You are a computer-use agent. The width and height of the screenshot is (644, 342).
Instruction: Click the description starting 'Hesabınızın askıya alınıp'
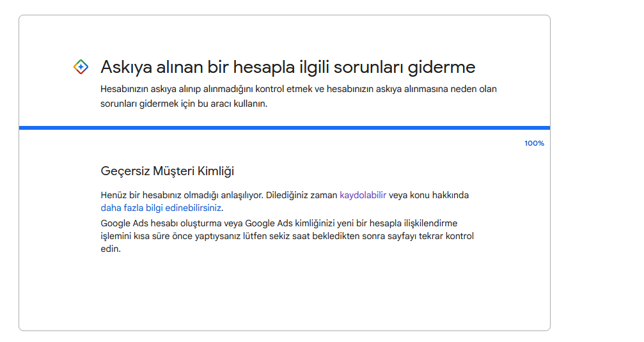(299, 96)
